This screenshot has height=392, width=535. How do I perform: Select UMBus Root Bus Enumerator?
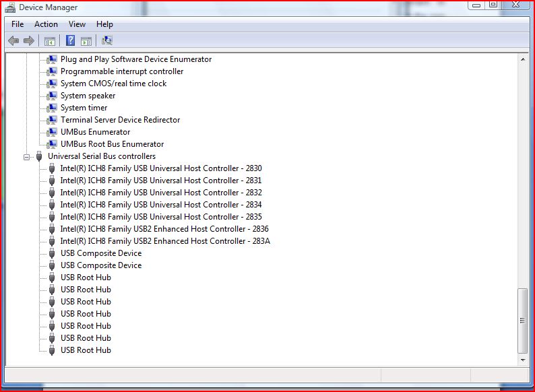[x=113, y=144]
